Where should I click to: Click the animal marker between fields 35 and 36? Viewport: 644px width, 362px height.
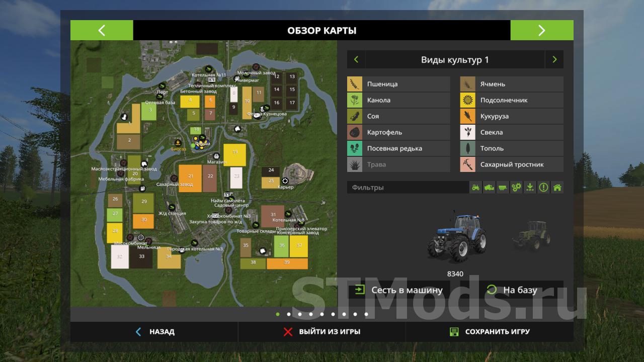pos(262,250)
